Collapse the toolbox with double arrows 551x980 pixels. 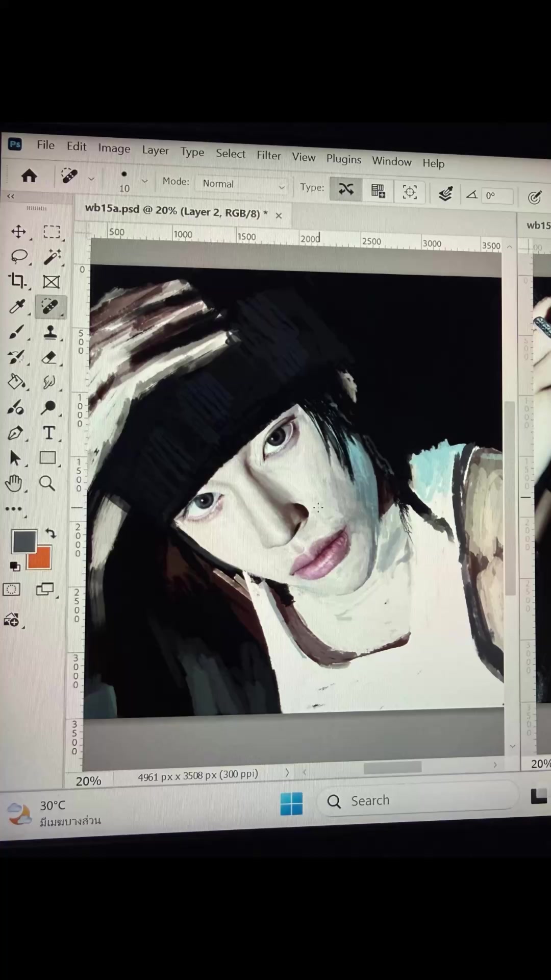pos(11,196)
